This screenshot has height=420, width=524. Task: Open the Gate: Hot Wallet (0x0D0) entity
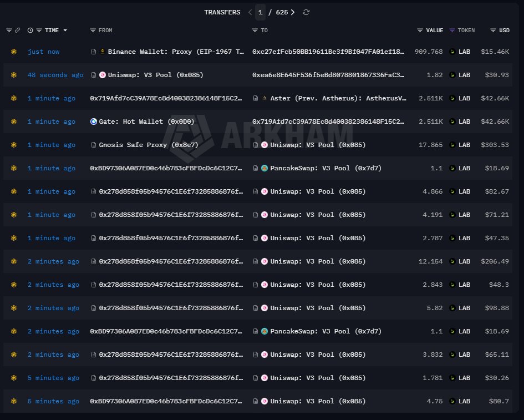pos(146,122)
